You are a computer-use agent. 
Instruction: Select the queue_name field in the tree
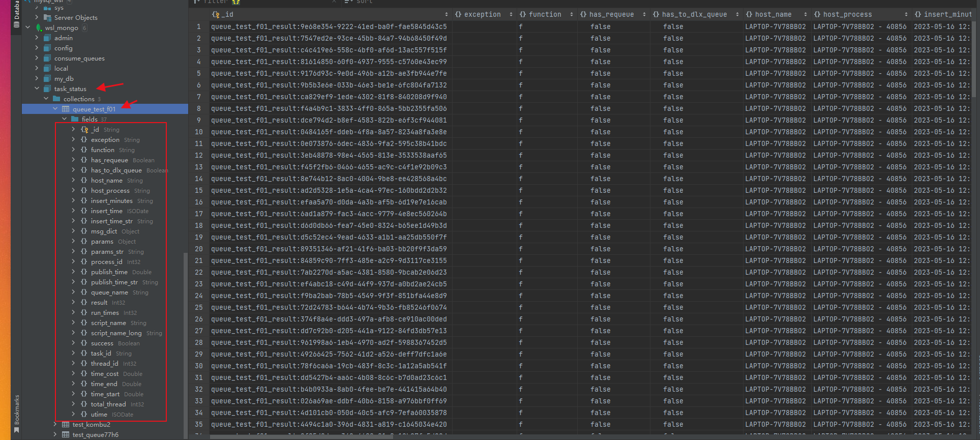pyautogui.click(x=109, y=292)
